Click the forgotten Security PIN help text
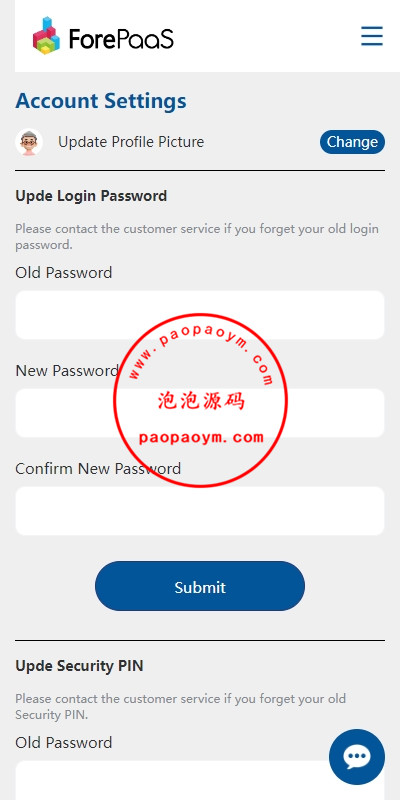 coord(181,707)
